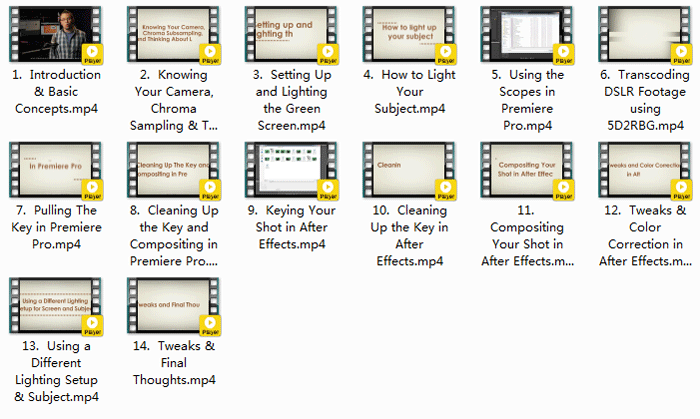This screenshot has height=419, width=700.
Task: Click the filename text Pulling The Key in Premiere Pro.mp4
Action: [57, 227]
